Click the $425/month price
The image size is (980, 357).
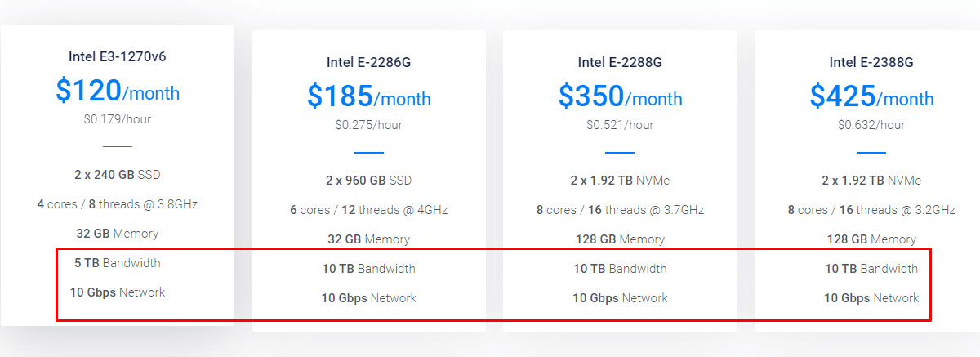(871, 96)
